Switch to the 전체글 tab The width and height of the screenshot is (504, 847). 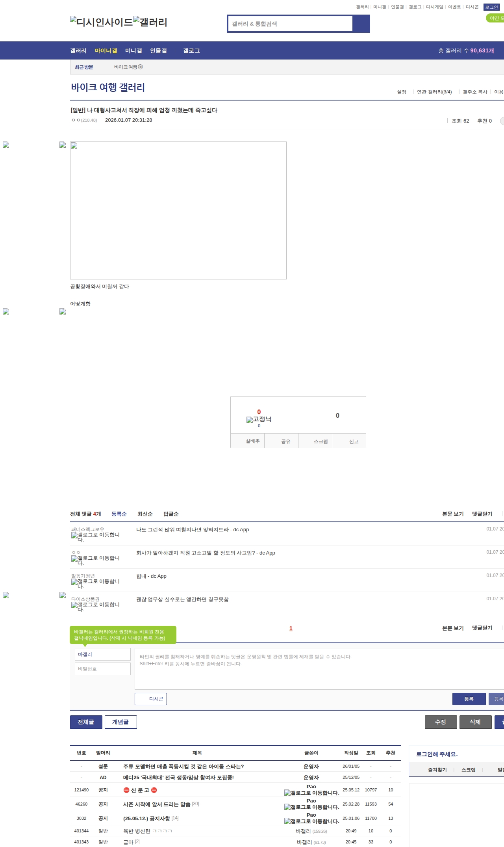86,722
